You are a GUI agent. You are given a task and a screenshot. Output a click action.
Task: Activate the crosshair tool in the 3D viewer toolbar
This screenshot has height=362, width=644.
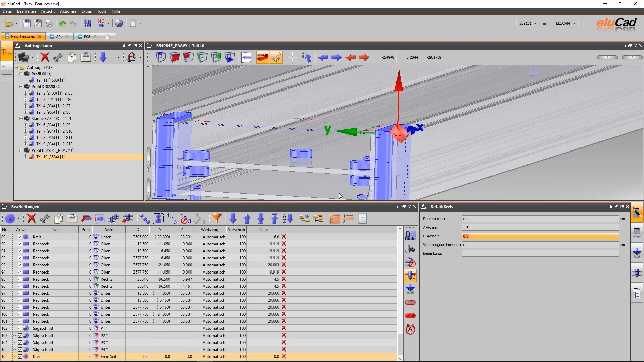tap(292, 57)
